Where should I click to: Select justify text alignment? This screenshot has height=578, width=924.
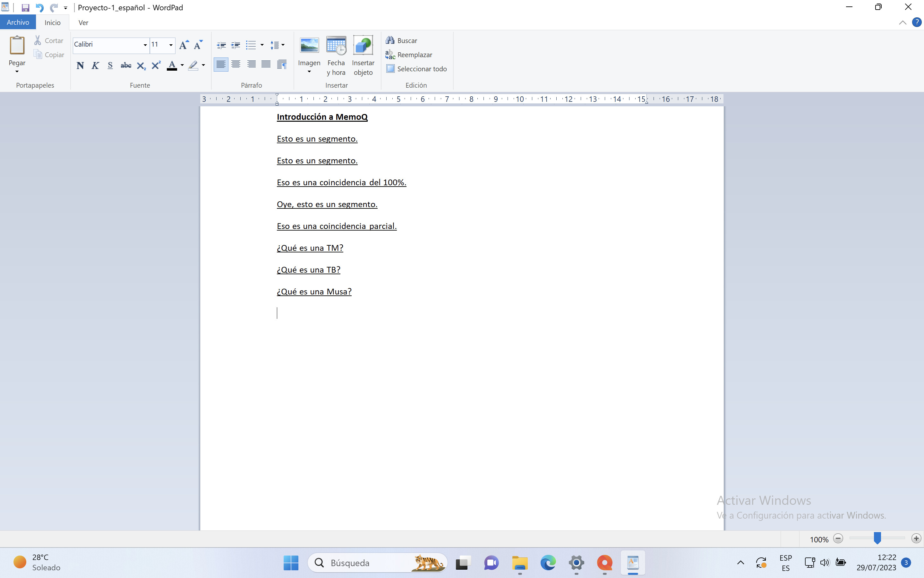click(266, 65)
